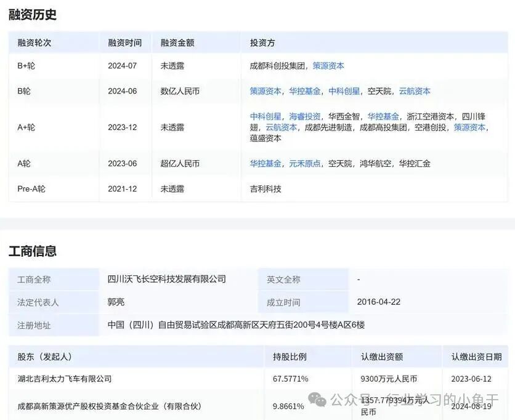Select 成都高投集团 investor text
Screen dimensions: 515x420
(x=383, y=127)
